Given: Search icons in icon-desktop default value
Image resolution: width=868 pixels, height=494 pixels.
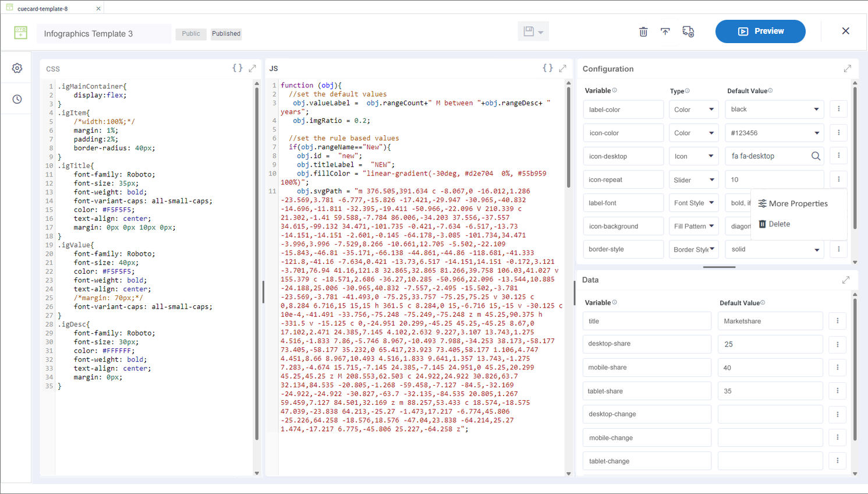Looking at the screenshot, I should (816, 156).
